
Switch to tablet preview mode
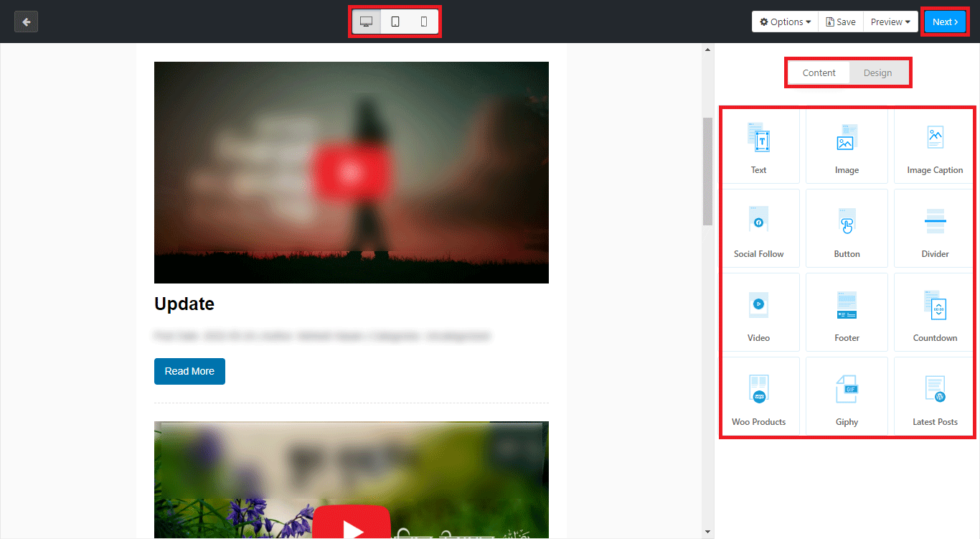point(395,22)
